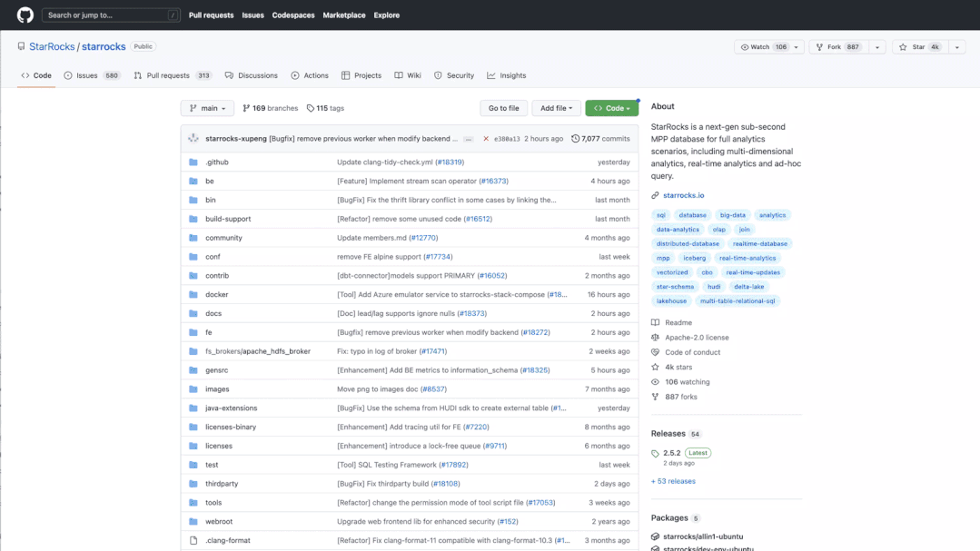This screenshot has width=980, height=551.
Task: Click the tag icon beside release 2.5.2
Action: click(655, 454)
